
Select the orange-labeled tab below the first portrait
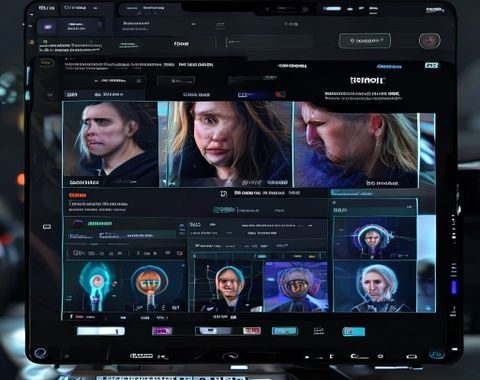78,195
